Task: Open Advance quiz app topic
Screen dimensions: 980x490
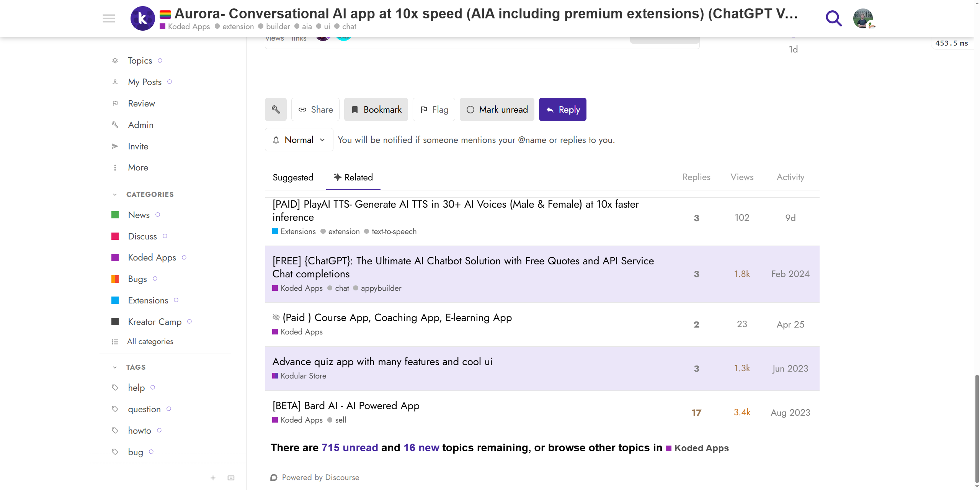Action: [x=382, y=362]
